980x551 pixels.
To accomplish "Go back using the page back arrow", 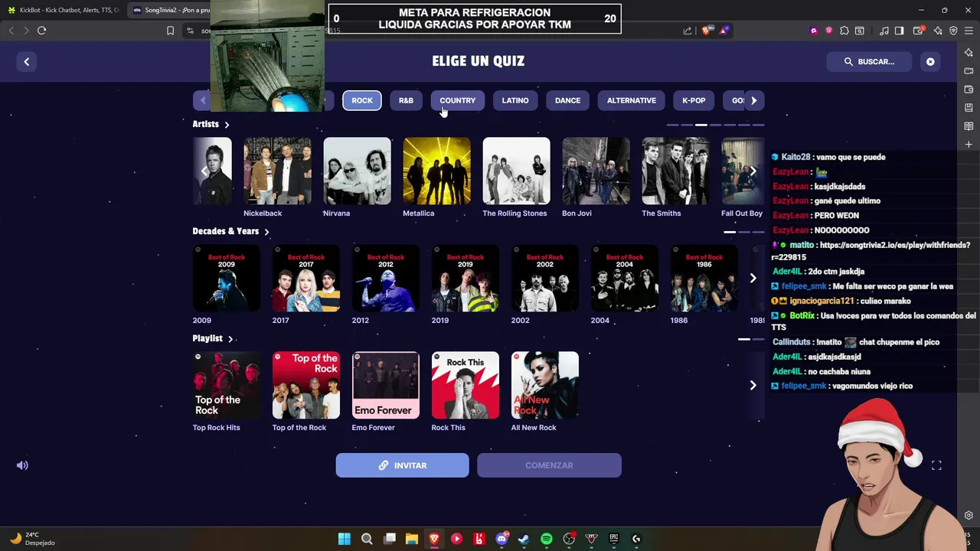I will click(x=26, y=61).
